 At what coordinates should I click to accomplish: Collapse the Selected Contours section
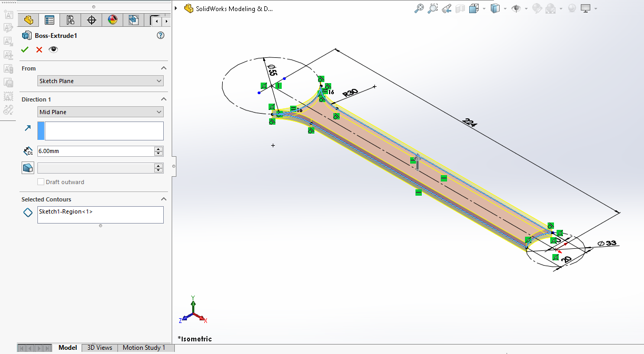[163, 199]
